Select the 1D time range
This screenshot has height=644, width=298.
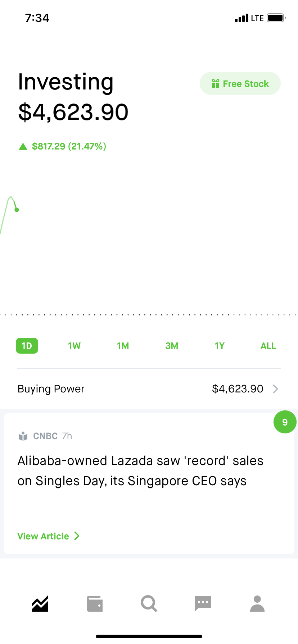[27, 346]
